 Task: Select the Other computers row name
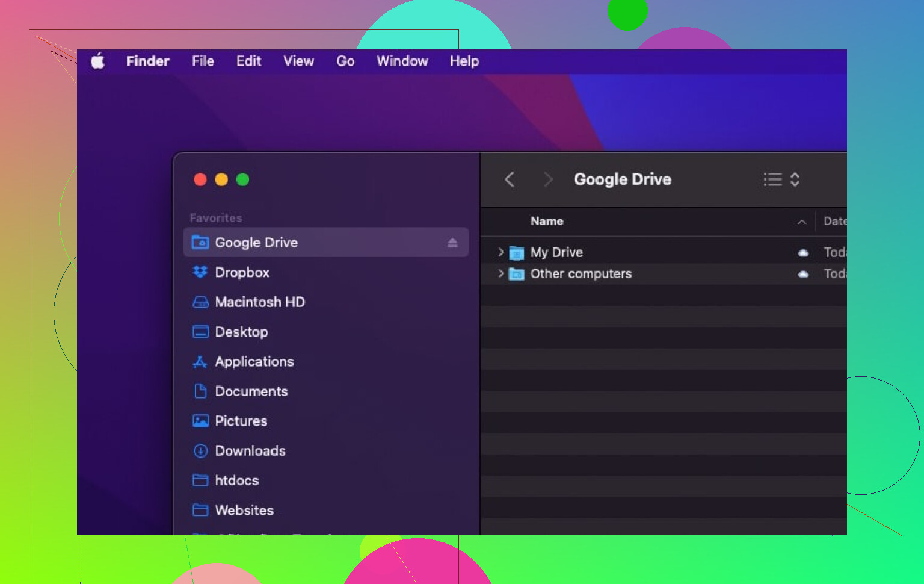[x=581, y=273]
